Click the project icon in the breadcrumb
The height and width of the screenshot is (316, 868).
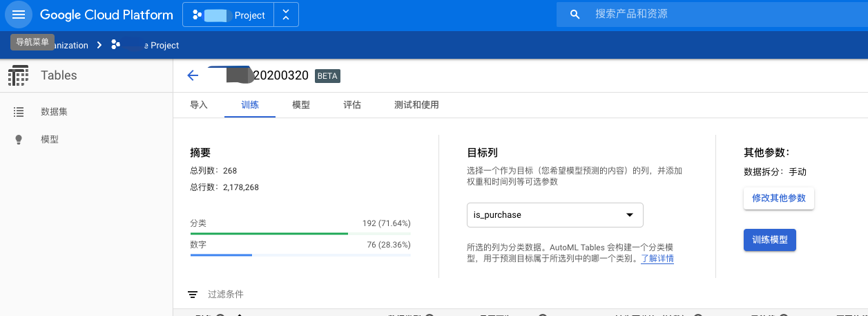pos(116,45)
